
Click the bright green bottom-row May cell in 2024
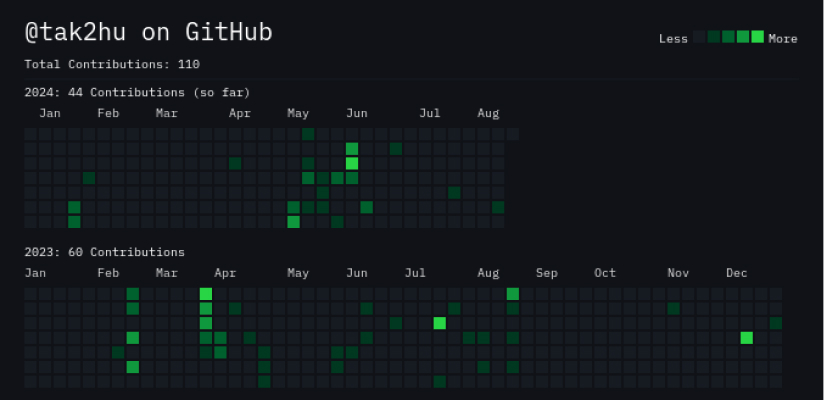coord(293,222)
